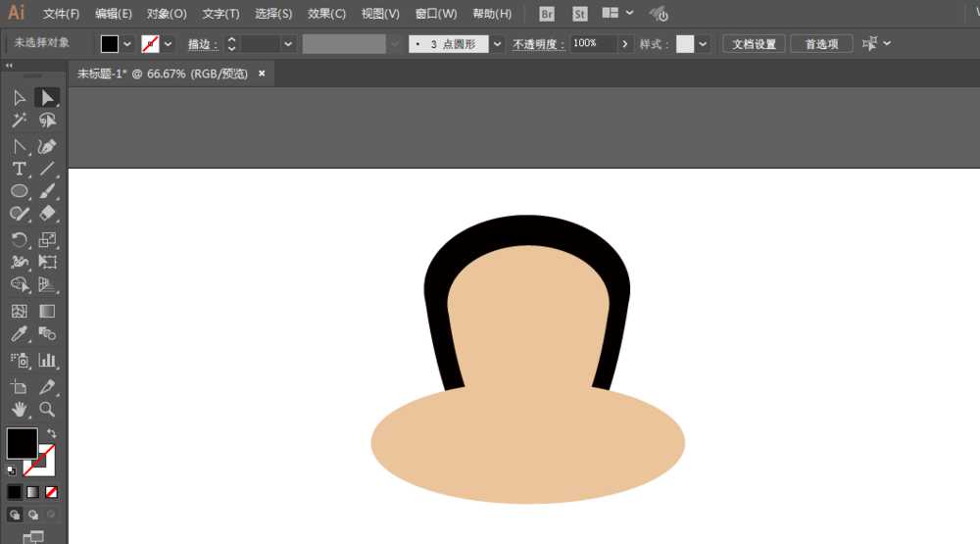Select the Hand tool

[x=19, y=409]
